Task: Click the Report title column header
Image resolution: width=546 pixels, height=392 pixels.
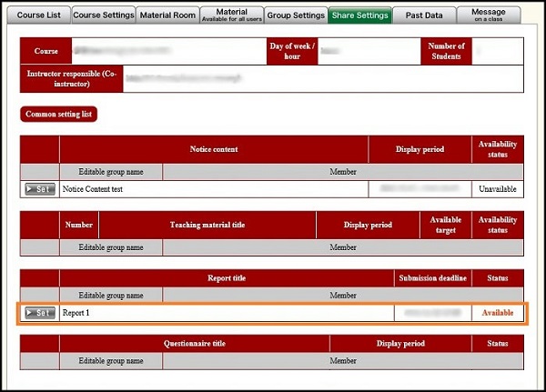Action: point(226,277)
